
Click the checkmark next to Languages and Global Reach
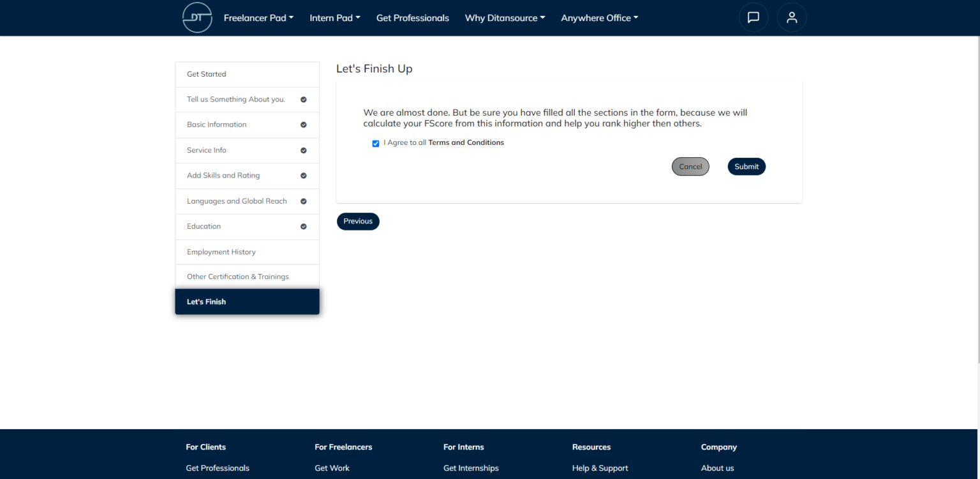[x=303, y=201]
